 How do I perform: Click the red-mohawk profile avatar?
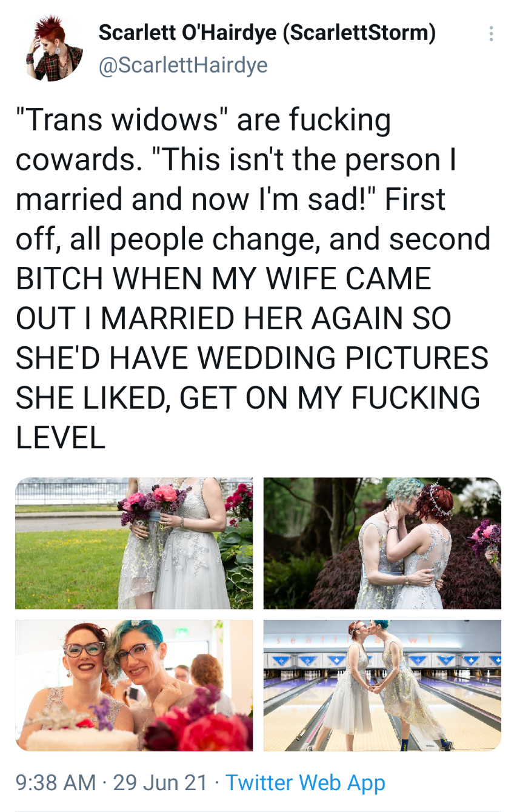(55, 49)
